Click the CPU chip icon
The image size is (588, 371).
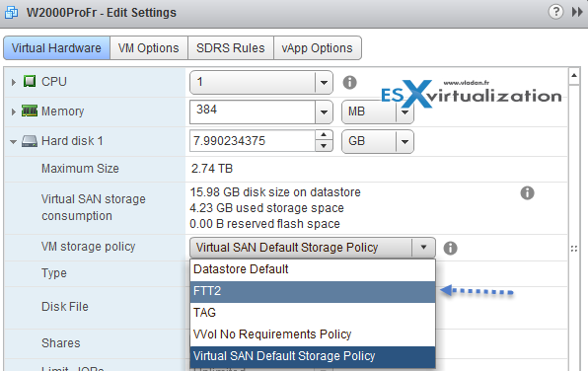pos(30,81)
